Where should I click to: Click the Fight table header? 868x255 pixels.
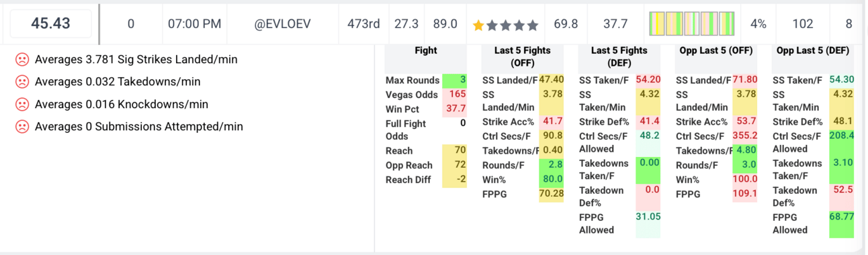click(426, 51)
